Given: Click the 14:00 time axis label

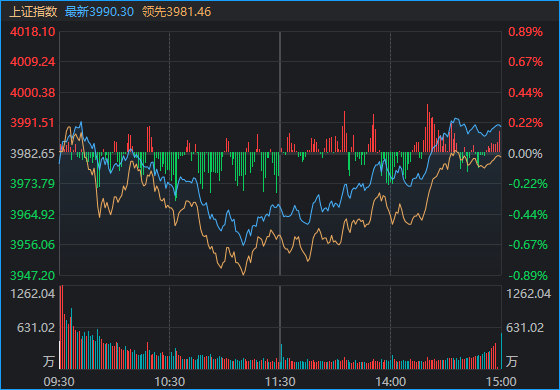Looking at the screenshot, I should (390, 382).
